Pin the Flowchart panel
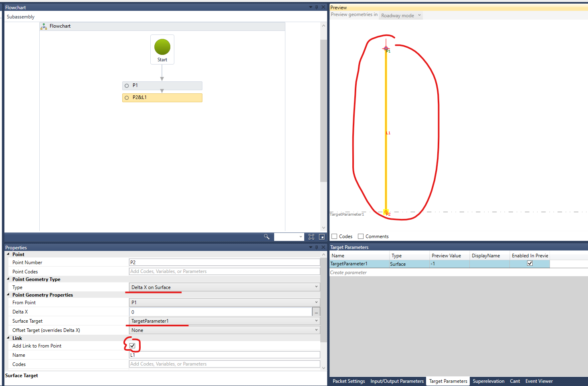 [317, 7]
